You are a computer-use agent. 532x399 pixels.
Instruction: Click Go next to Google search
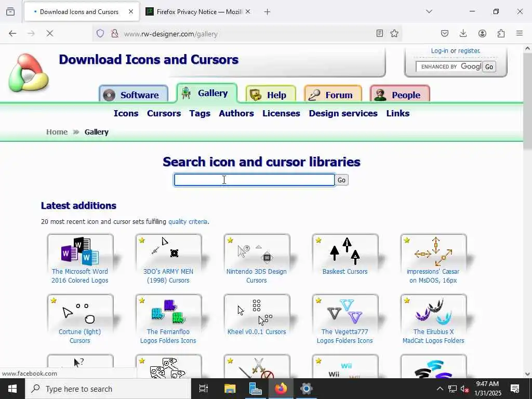[489, 67]
